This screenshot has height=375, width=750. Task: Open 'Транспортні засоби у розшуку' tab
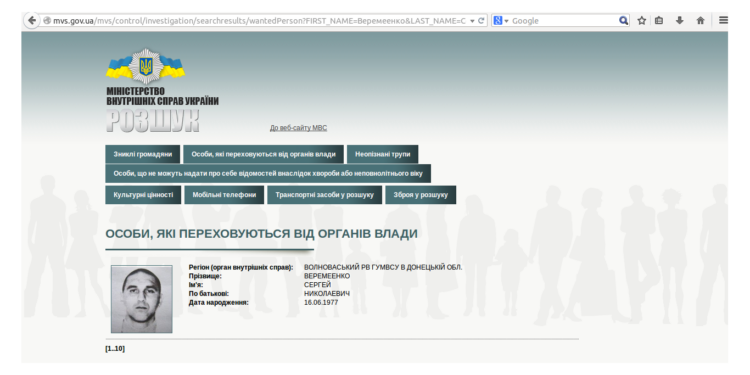(324, 195)
